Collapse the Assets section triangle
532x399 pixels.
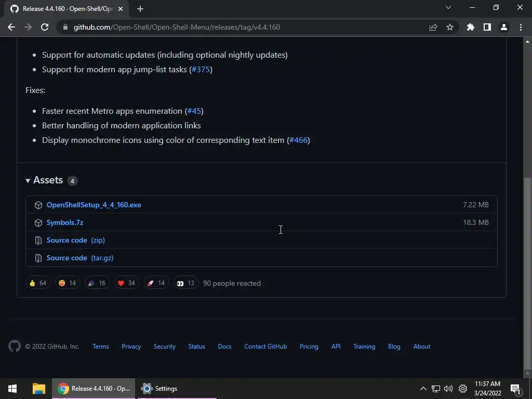click(28, 181)
